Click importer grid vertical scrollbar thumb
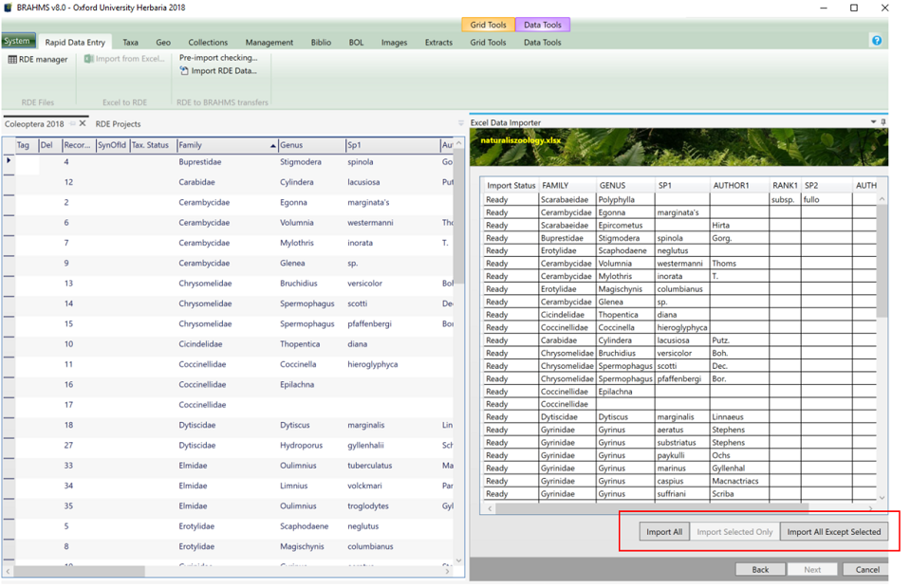The image size is (911, 588). tap(882, 260)
